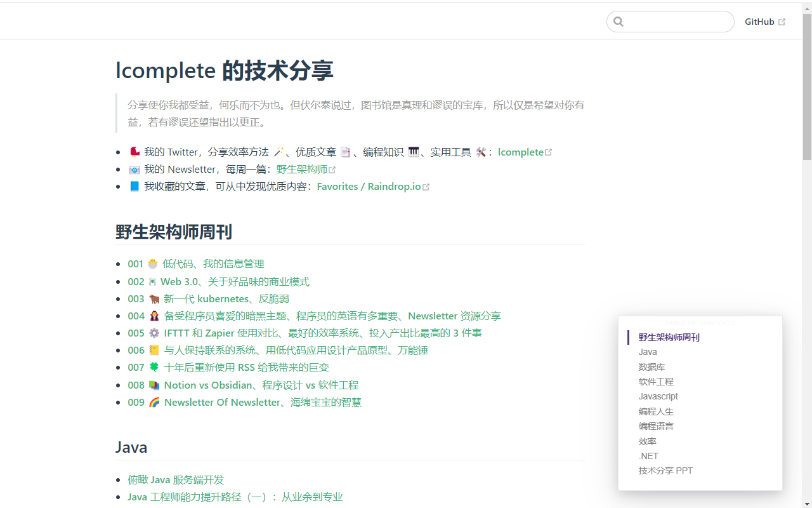
Task: Open the lcomplete Twitter link
Action: tap(520, 152)
